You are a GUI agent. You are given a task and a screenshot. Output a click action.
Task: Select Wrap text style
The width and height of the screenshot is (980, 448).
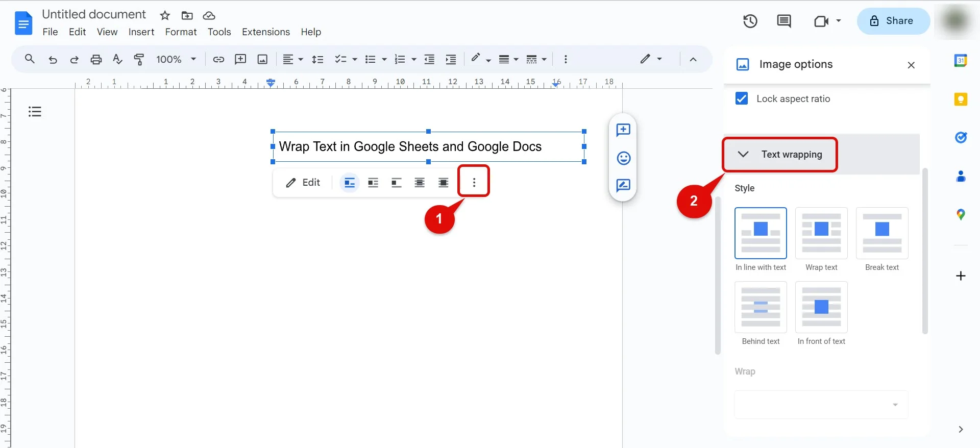click(821, 233)
